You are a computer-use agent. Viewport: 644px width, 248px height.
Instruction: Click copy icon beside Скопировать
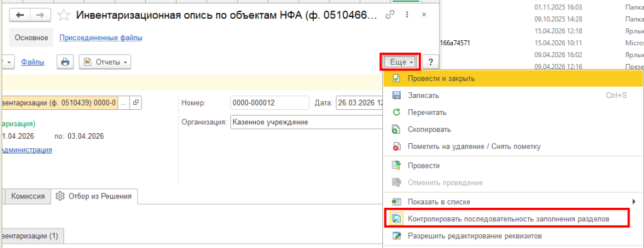click(x=396, y=129)
